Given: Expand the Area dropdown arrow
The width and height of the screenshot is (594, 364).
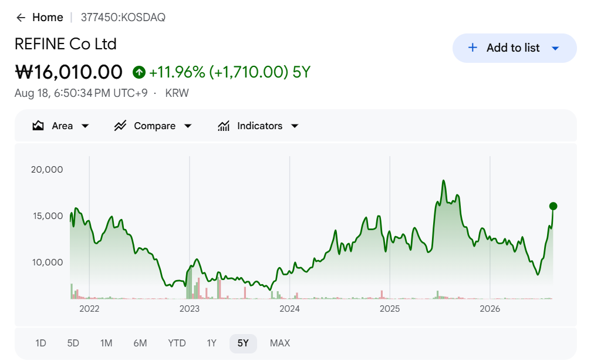Looking at the screenshot, I should [85, 126].
